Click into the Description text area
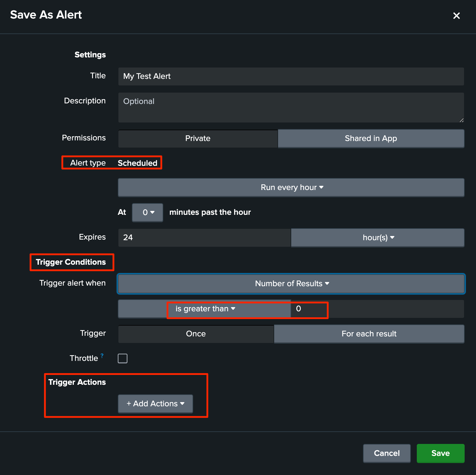Image resolution: width=476 pixels, height=475 pixels. click(x=291, y=108)
